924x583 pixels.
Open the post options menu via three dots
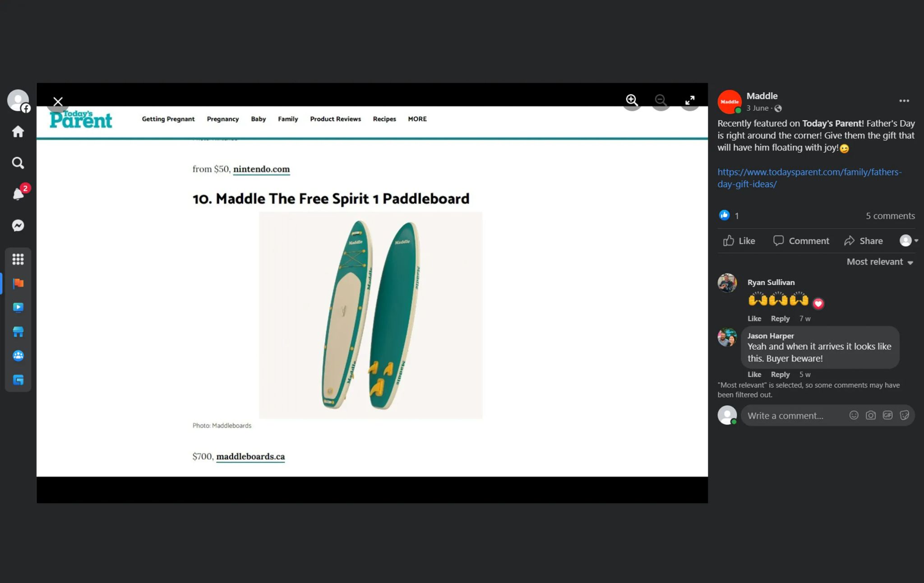[x=904, y=101]
